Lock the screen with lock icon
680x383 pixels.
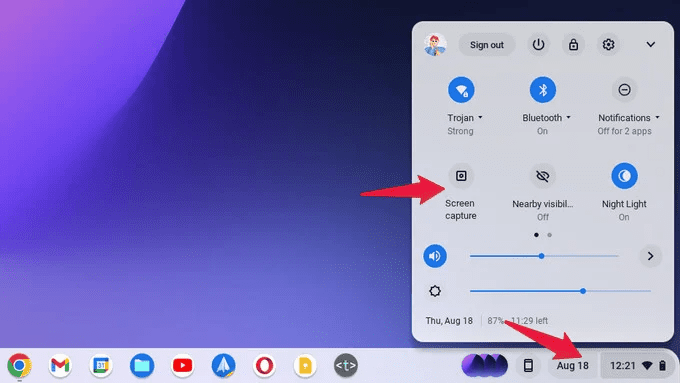point(573,44)
